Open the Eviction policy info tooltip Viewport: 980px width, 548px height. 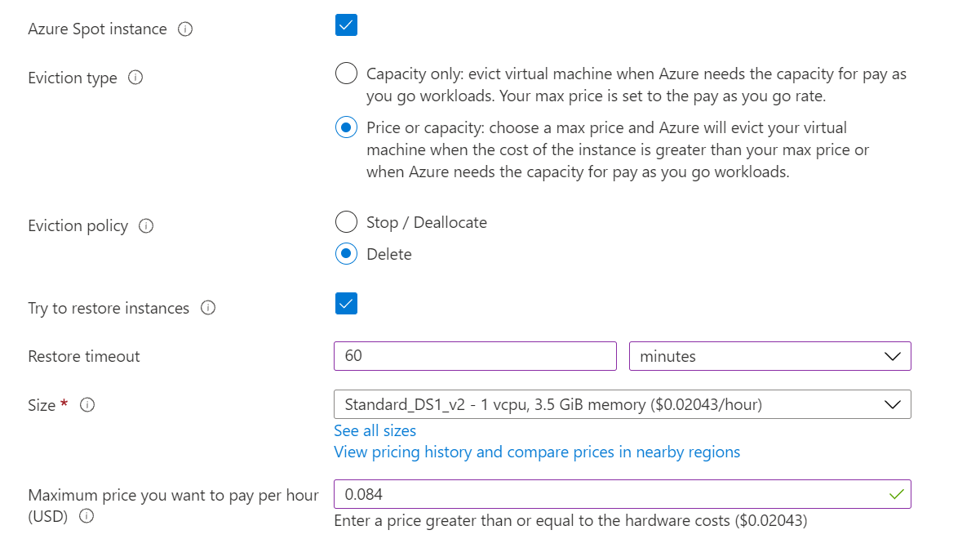(x=147, y=226)
